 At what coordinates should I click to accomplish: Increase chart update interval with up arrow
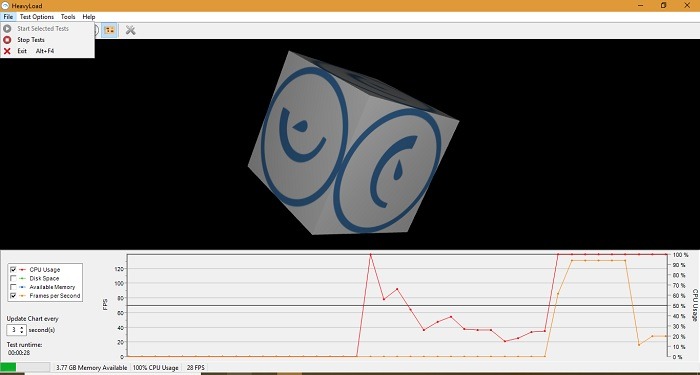coord(22,327)
